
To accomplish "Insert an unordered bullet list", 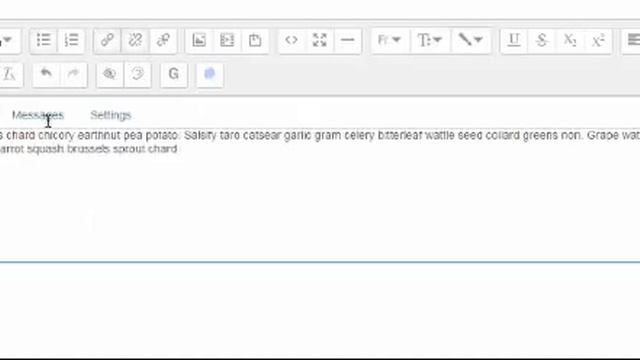I will click(x=44, y=40).
